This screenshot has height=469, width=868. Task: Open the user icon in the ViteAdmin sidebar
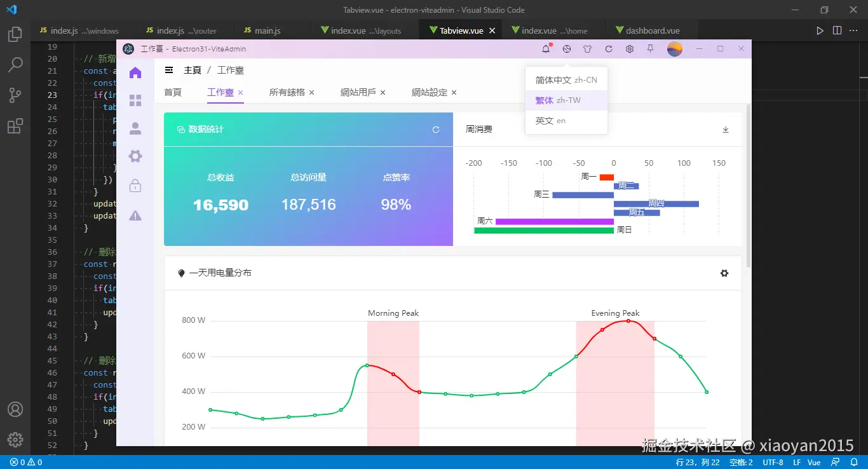click(x=135, y=128)
